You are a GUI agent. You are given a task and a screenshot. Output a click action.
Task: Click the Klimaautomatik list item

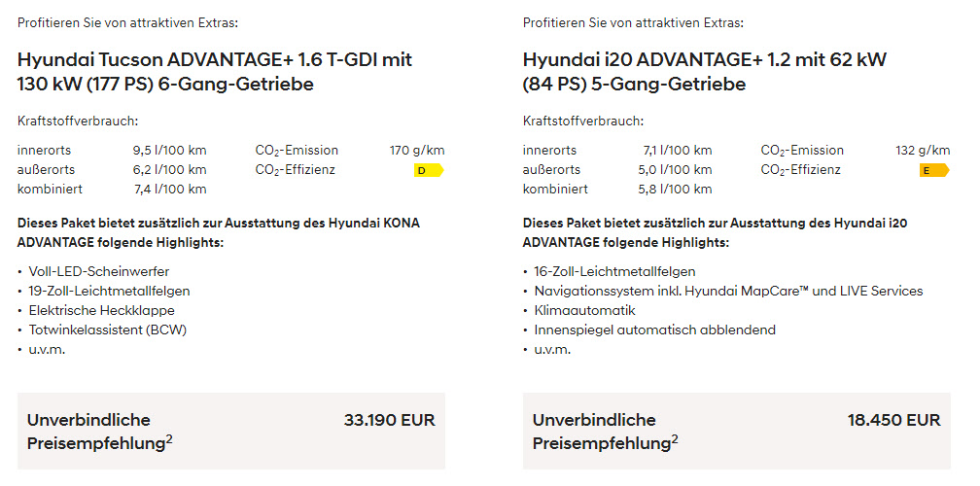pos(585,310)
